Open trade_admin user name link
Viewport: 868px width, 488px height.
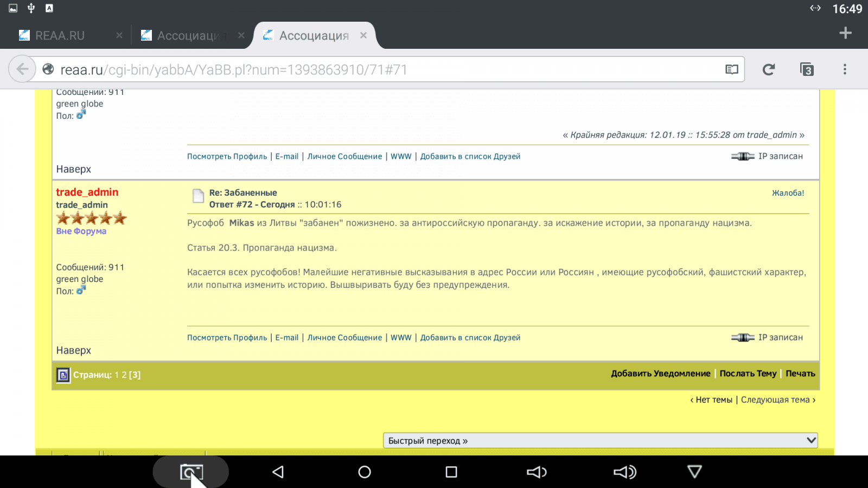click(87, 192)
